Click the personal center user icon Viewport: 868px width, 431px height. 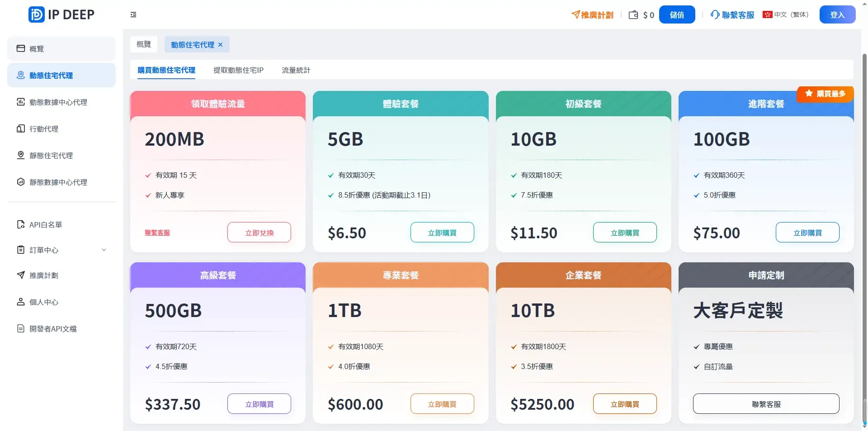tap(21, 302)
